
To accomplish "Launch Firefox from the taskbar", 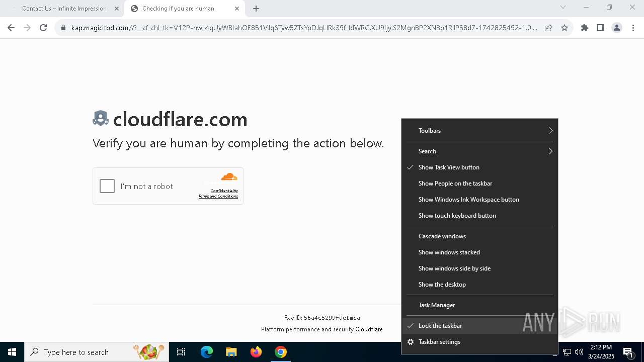I will tap(256, 352).
